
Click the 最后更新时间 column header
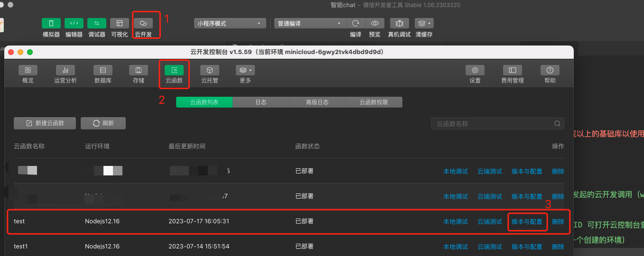(x=187, y=146)
